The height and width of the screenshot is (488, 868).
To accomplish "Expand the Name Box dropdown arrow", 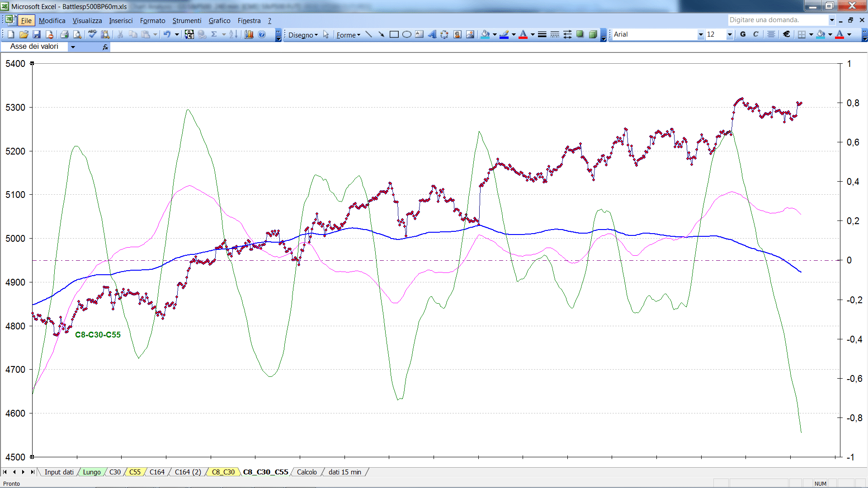I will coord(73,47).
